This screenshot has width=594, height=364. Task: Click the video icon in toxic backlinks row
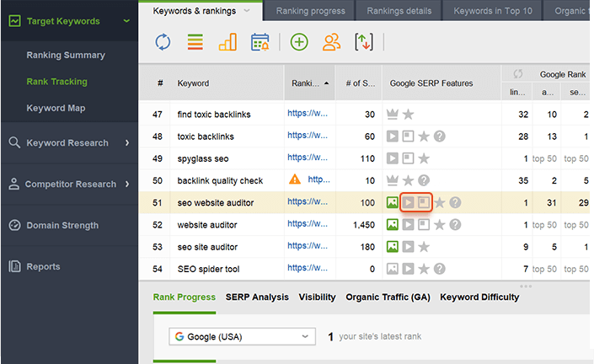pyautogui.click(x=393, y=136)
